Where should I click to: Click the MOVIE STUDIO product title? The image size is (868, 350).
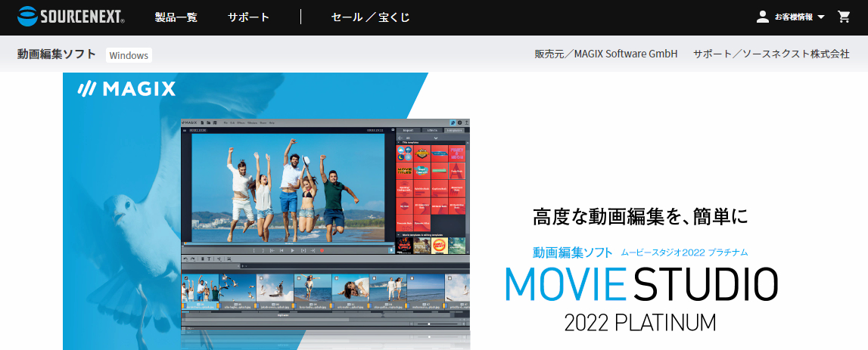point(641,283)
